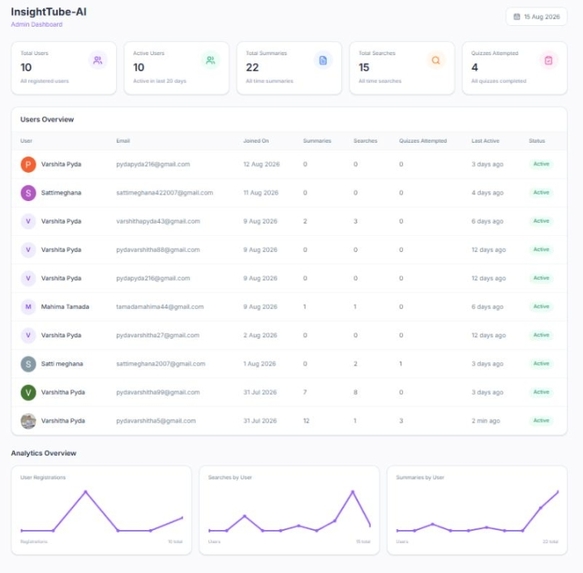The image size is (583, 573).
Task: Click the joined date 12 Aug 2026
Action: click(261, 164)
